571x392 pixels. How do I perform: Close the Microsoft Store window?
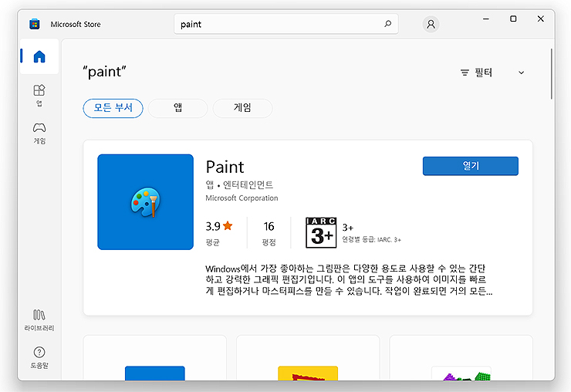coord(540,19)
